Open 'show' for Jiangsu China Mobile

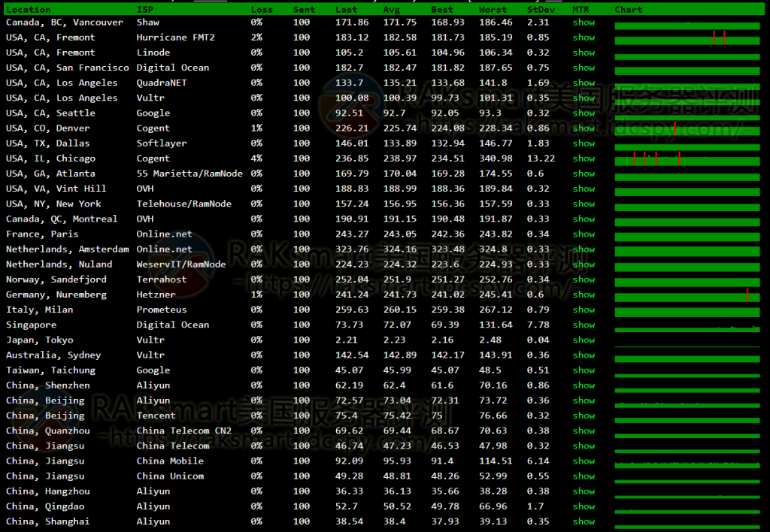[584, 461]
